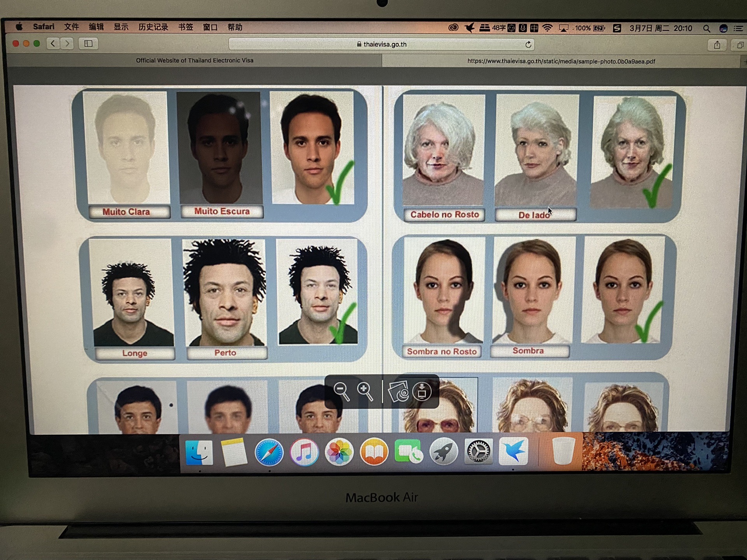The height and width of the screenshot is (560, 747).
Task: Open the 显示 menu
Action: point(121,27)
